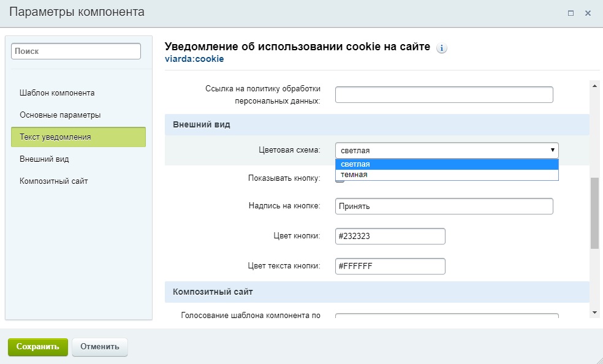
Task: Open the Композитный сайт section
Action: pyautogui.click(x=54, y=181)
